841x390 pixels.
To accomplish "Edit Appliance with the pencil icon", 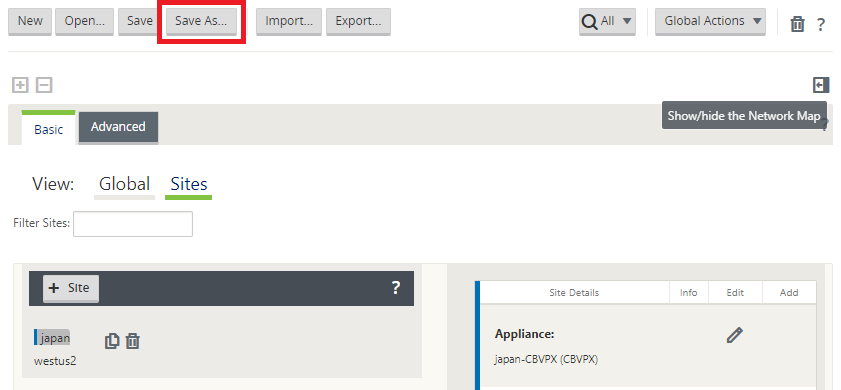I will point(735,335).
